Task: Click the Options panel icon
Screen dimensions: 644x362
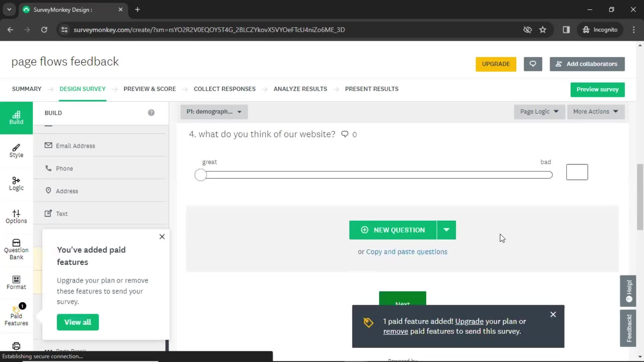Action: tap(16, 216)
